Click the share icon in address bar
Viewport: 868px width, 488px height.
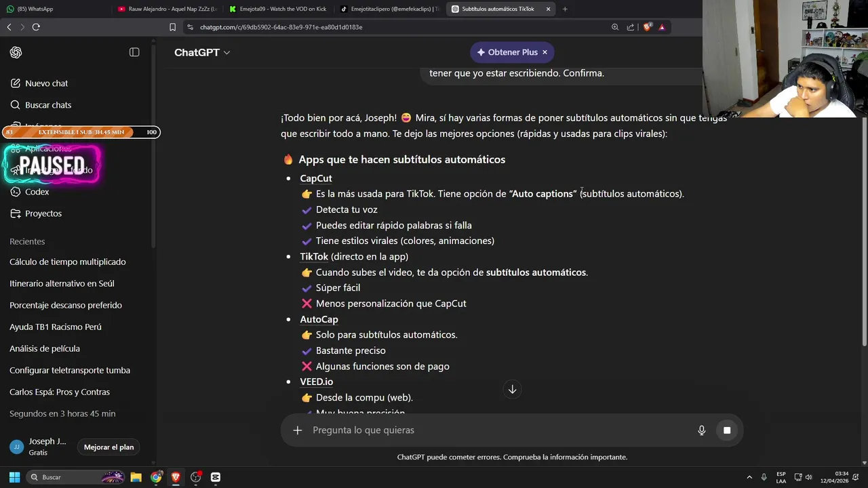click(x=631, y=27)
